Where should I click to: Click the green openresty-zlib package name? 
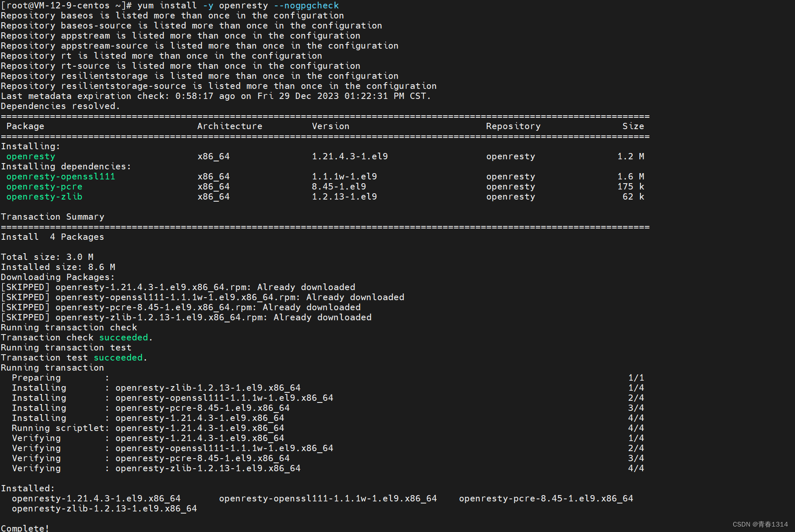click(x=44, y=197)
